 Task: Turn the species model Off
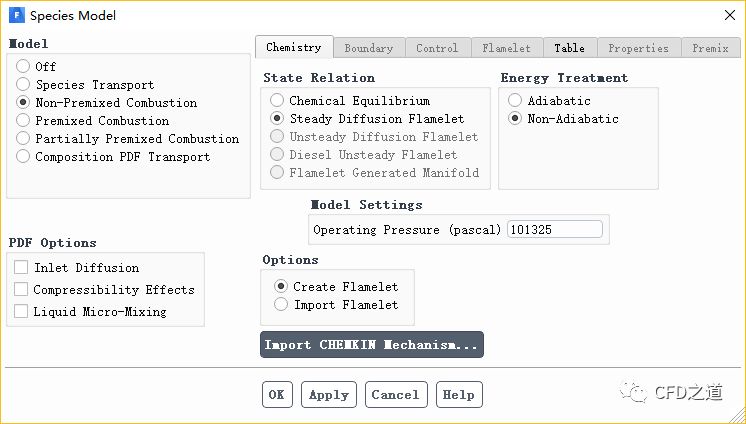23,67
